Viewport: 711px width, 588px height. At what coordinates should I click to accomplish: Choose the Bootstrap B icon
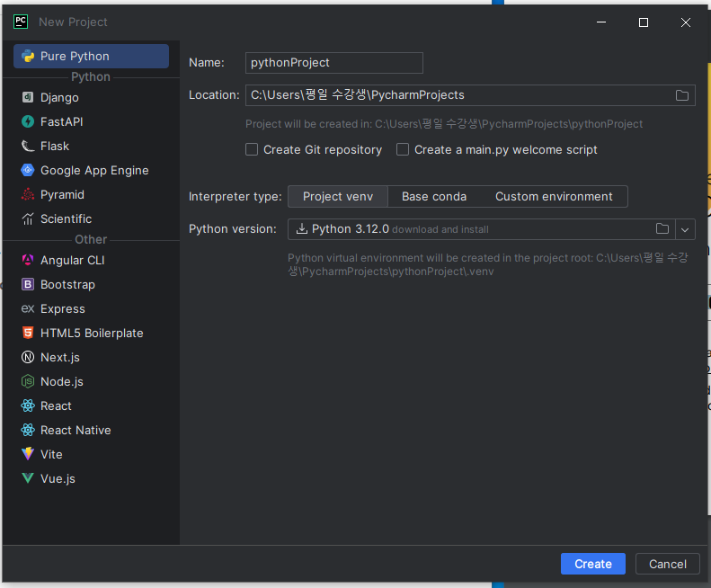[28, 284]
